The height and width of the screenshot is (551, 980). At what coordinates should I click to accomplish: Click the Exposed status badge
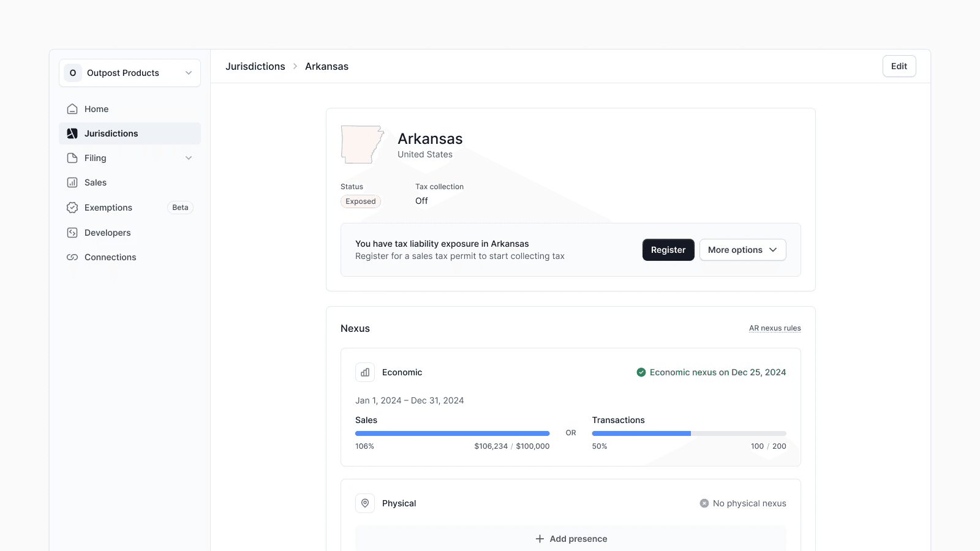tap(361, 201)
